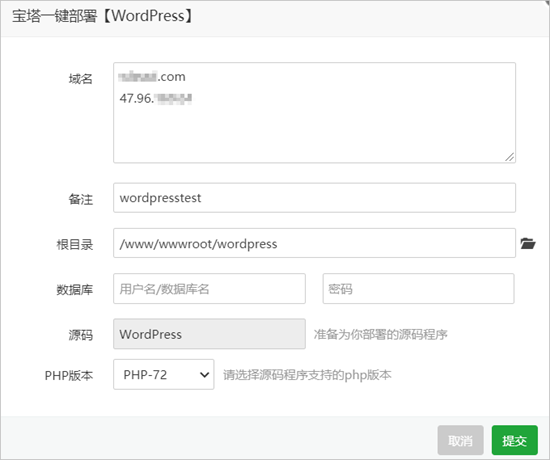Click the 域名 label
550x460 pixels.
pos(80,79)
